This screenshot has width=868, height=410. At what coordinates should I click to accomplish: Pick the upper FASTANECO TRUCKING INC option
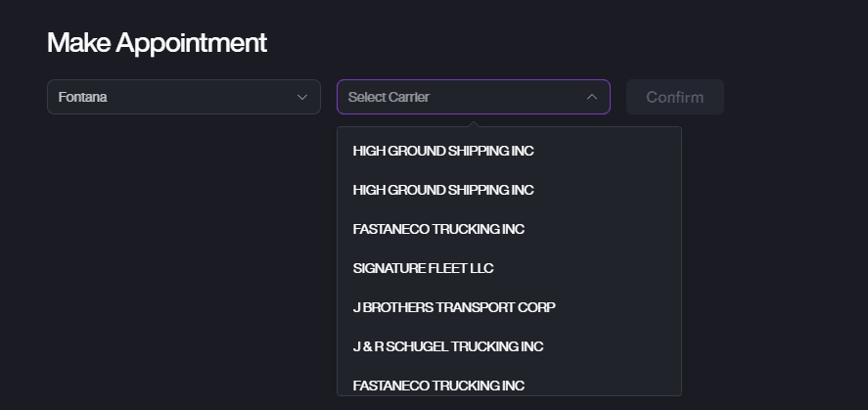click(x=438, y=229)
